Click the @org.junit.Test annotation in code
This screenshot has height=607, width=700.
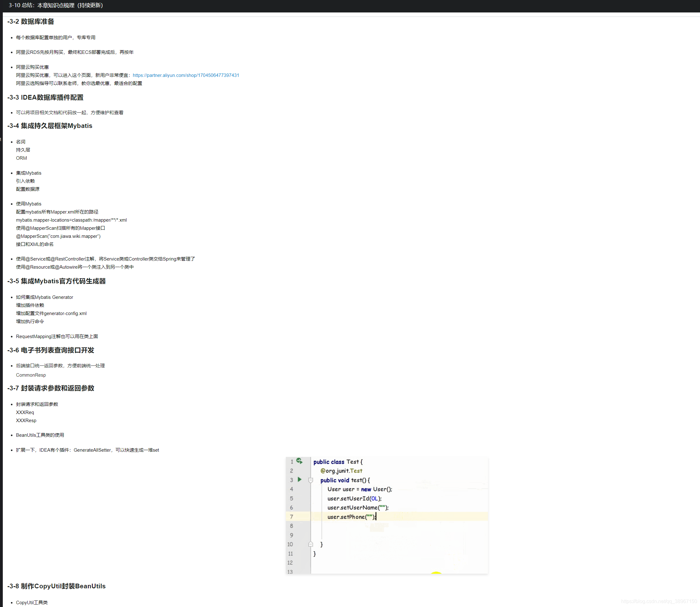pos(341,471)
